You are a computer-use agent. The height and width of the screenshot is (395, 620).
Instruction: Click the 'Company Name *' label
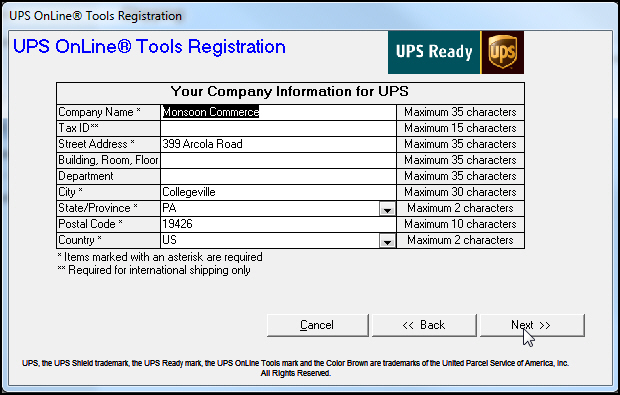coord(99,112)
